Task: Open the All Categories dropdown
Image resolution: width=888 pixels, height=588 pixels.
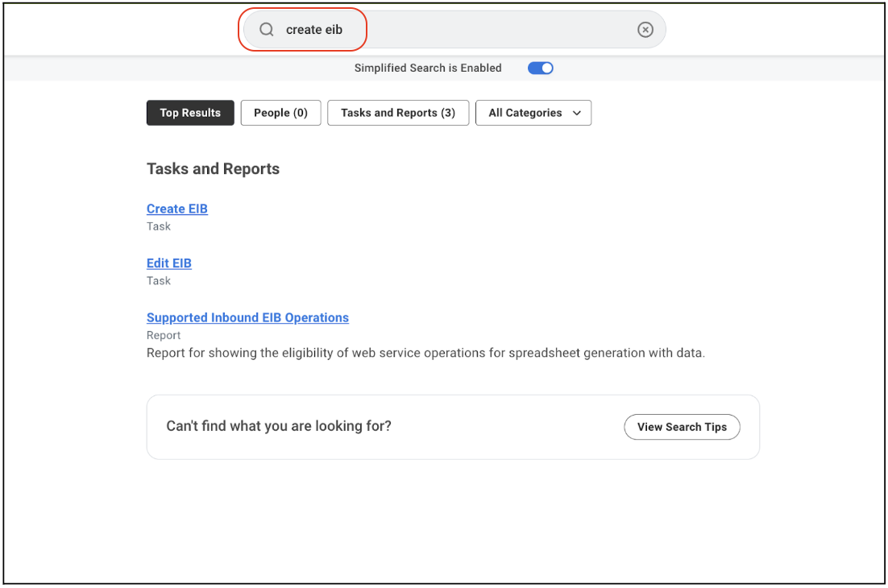Action: (533, 113)
